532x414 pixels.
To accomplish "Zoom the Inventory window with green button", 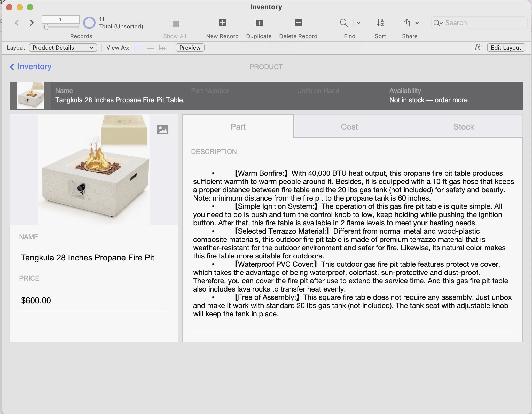I will tap(30, 7).
